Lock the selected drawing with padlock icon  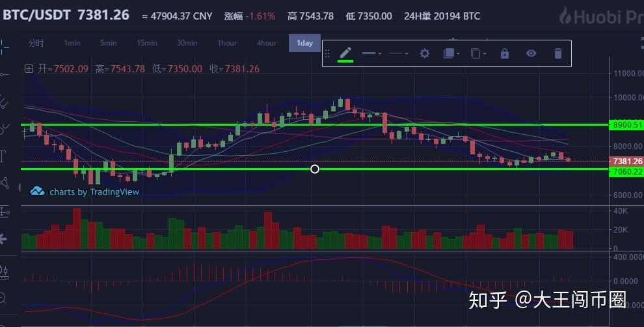(x=505, y=53)
